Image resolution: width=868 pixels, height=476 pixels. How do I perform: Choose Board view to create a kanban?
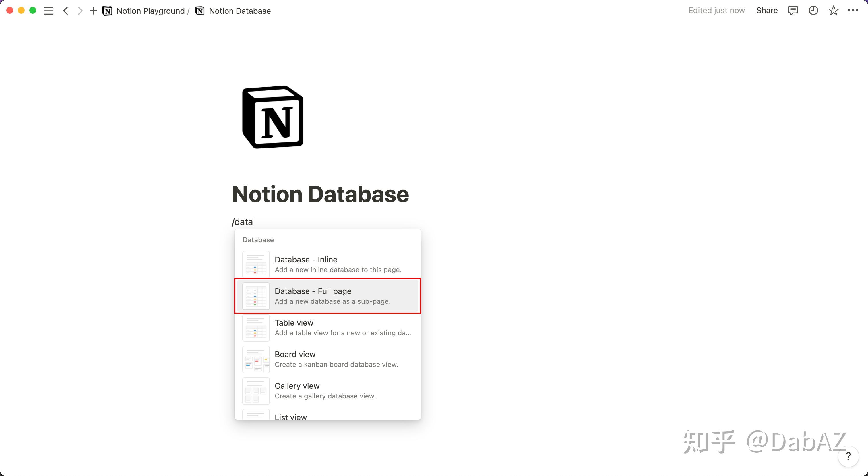[x=327, y=359]
